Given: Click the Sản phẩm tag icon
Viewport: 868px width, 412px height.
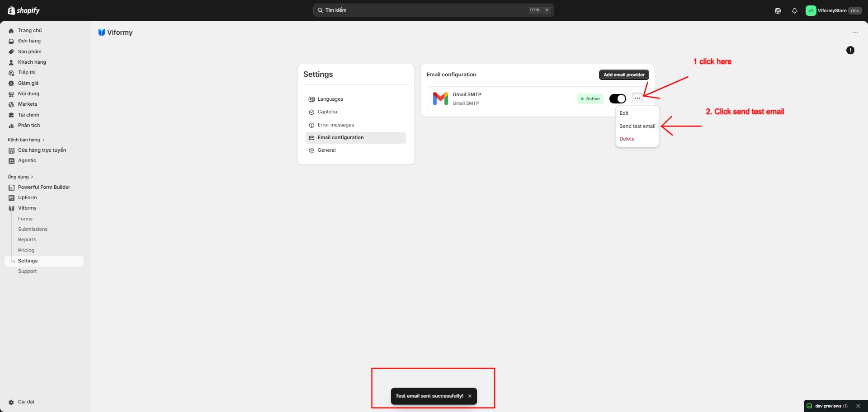Looking at the screenshot, I should 11,52.
